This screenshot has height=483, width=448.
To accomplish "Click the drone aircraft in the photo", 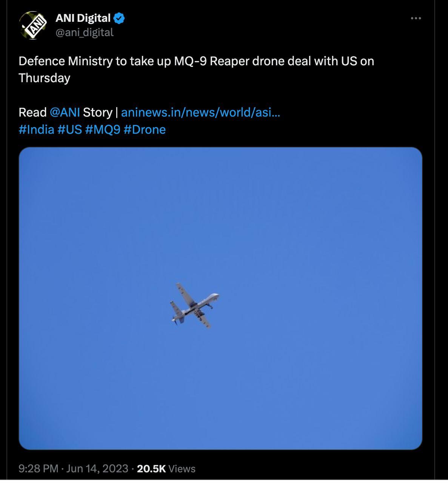I will click(x=194, y=305).
